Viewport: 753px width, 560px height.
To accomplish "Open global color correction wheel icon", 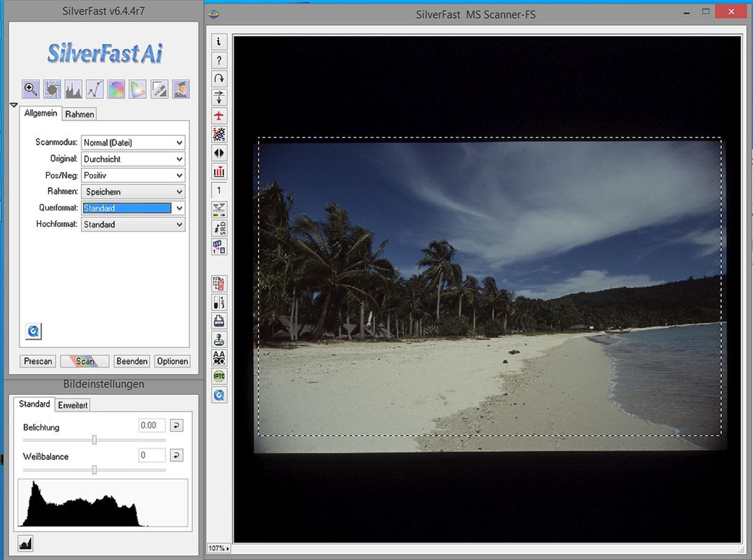I will [116, 89].
